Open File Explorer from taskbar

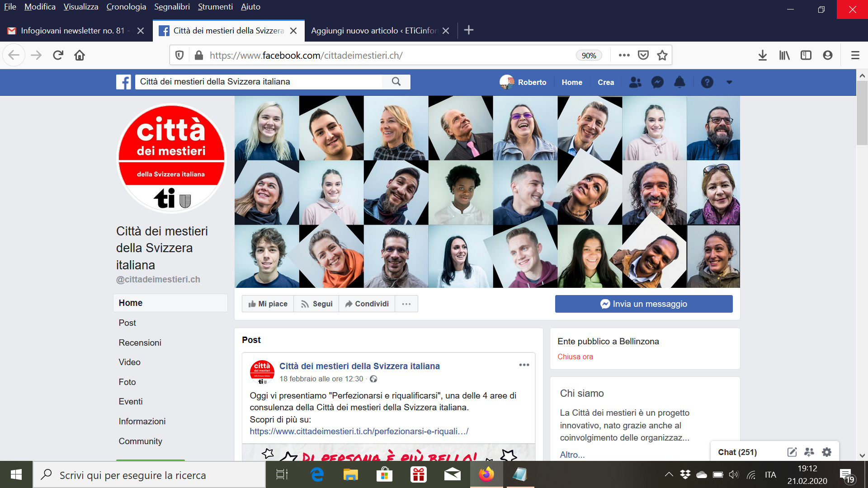[x=350, y=474]
